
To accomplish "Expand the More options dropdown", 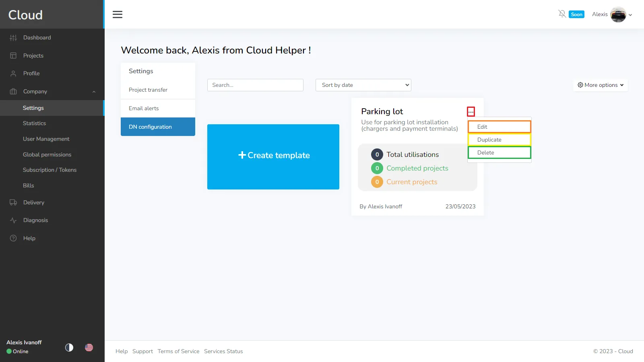I will coord(600,85).
